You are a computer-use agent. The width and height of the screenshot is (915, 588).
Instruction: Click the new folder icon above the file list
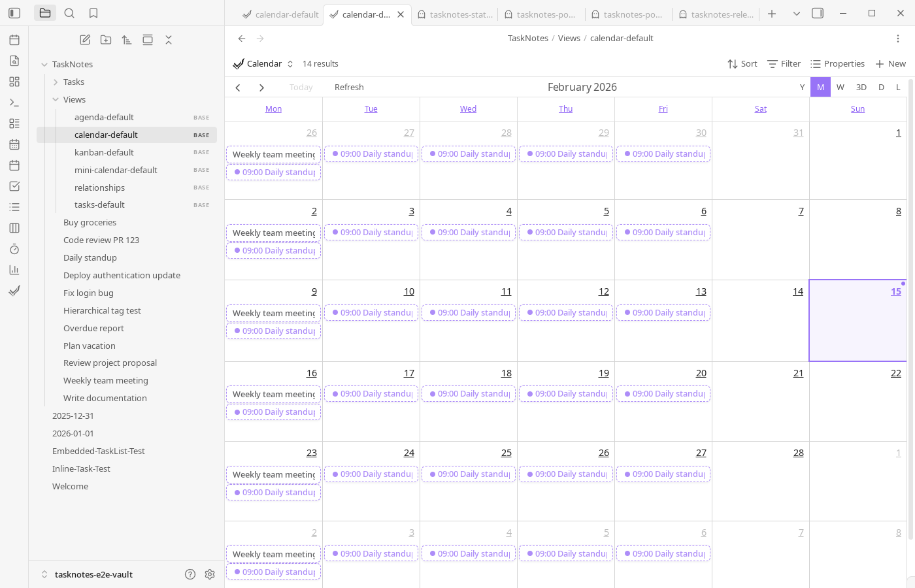pos(106,40)
